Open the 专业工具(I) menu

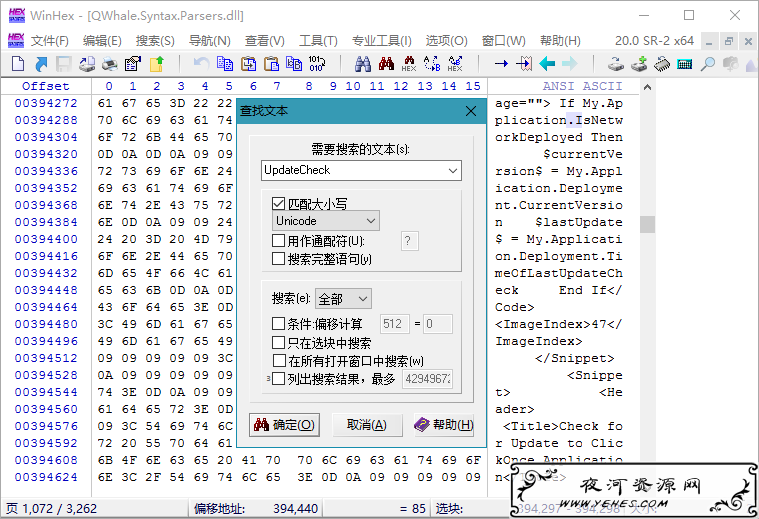point(381,41)
